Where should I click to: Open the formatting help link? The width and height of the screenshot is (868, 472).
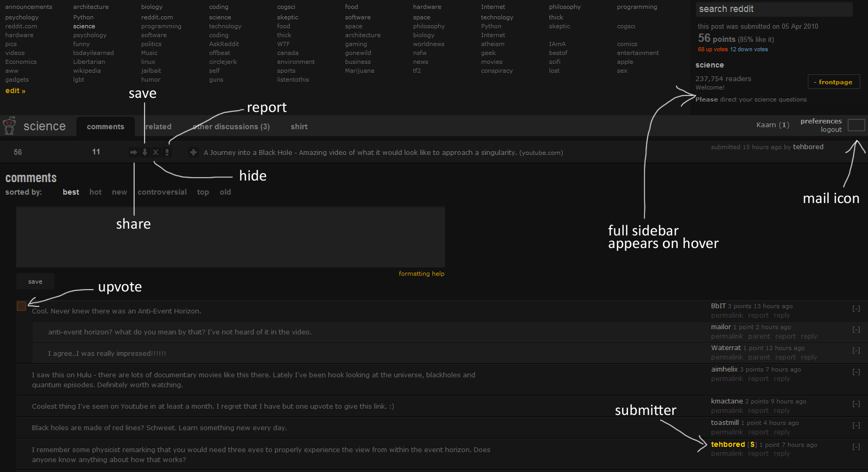(421, 273)
